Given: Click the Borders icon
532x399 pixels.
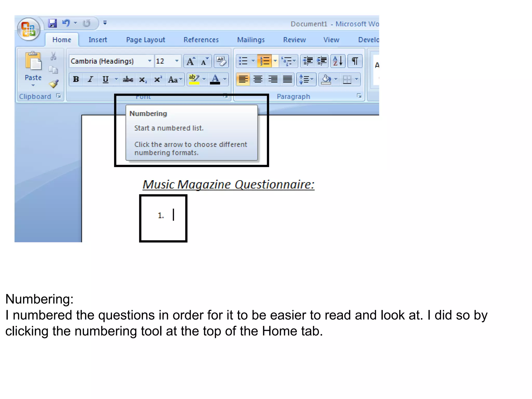Looking at the screenshot, I should (347, 79).
